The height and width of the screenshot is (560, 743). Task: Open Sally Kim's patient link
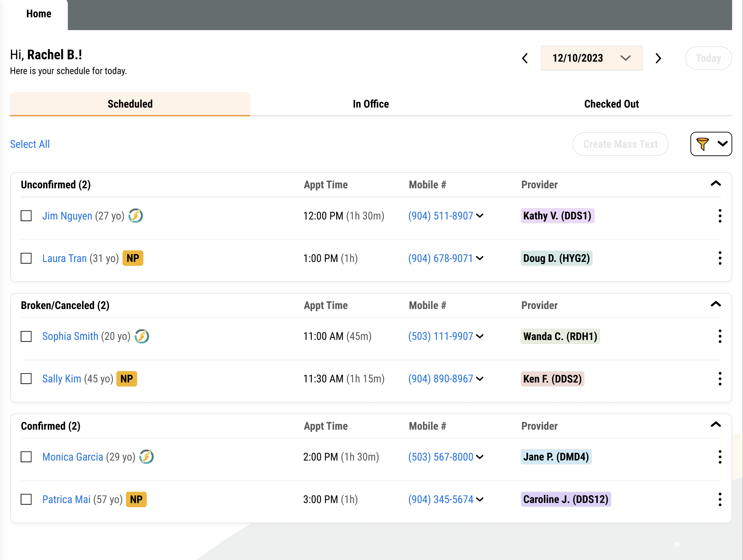point(62,379)
